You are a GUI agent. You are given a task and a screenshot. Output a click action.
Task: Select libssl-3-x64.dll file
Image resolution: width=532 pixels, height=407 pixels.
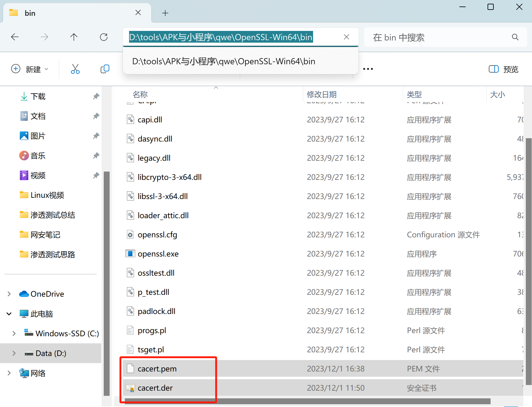click(x=163, y=196)
